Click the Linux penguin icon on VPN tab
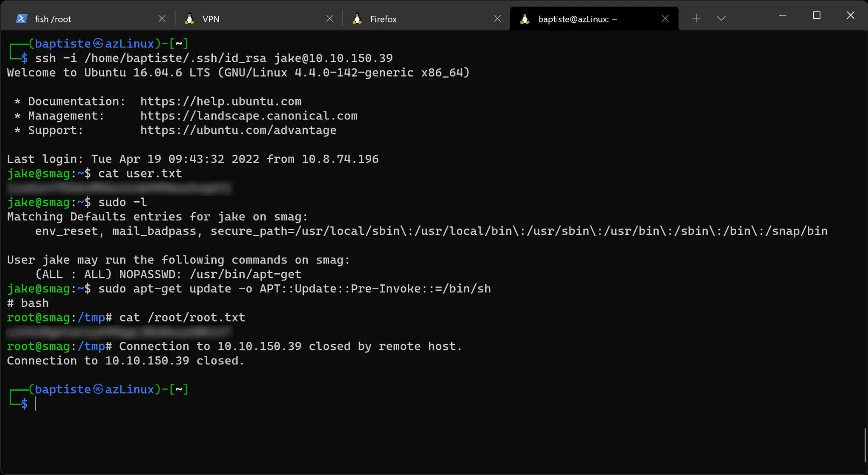This screenshot has width=868, height=475. (189, 19)
